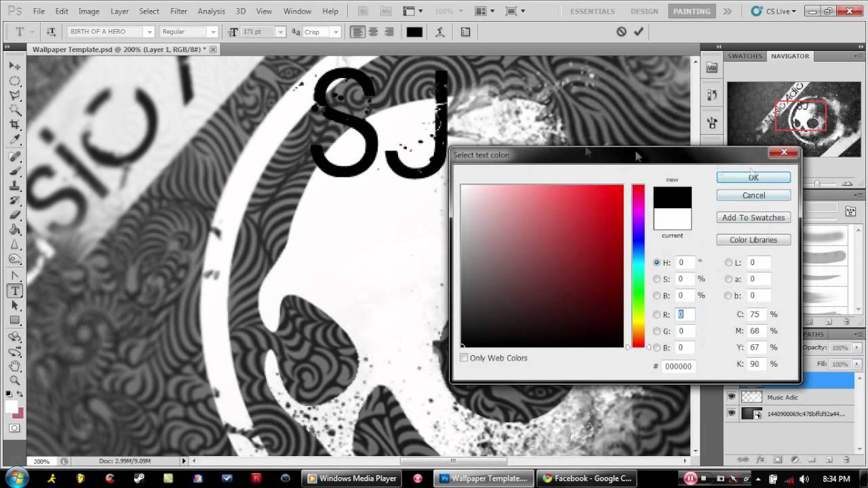This screenshot has height=488, width=868.
Task: Commit the text edit with checkmark
Action: [x=638, y=32]
